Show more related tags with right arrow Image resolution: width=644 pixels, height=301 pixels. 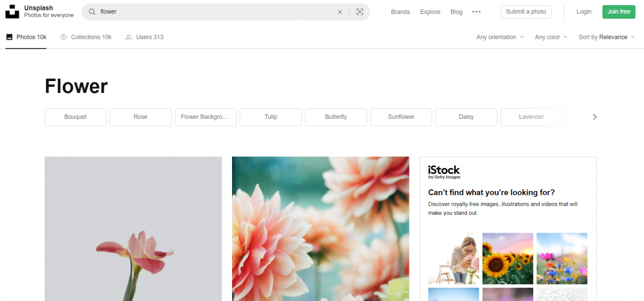(x=594, y=117)
